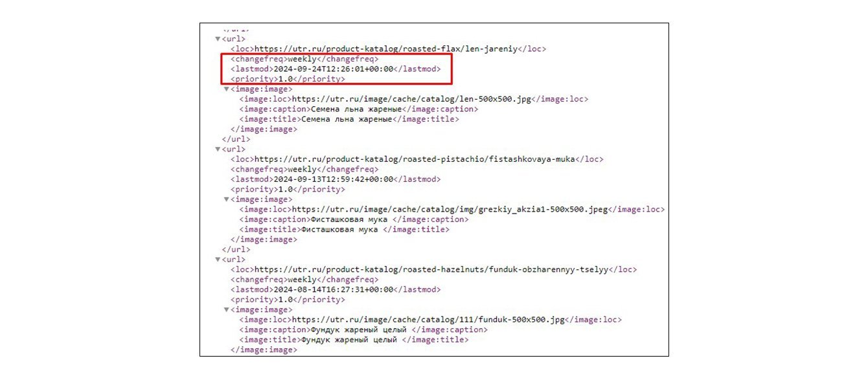Collapse image:image node under funduk entry
This screenshot has height=387, width=868.
click(227, 310)
